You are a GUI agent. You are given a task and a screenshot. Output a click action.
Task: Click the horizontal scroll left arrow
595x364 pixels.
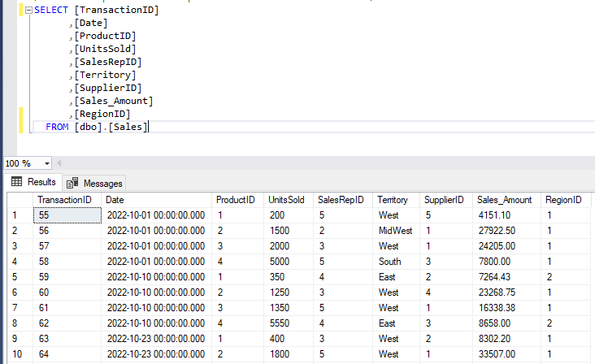click(x=59, y=163)
